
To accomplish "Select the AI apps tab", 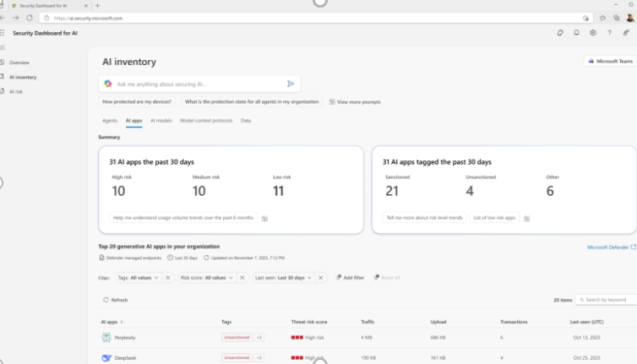I will (x=134, y=121).
